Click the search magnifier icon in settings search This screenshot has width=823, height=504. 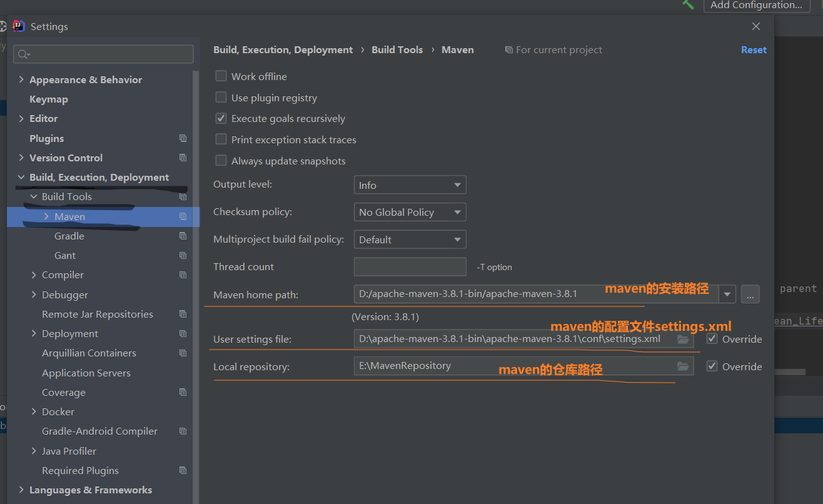pos(24,54)
